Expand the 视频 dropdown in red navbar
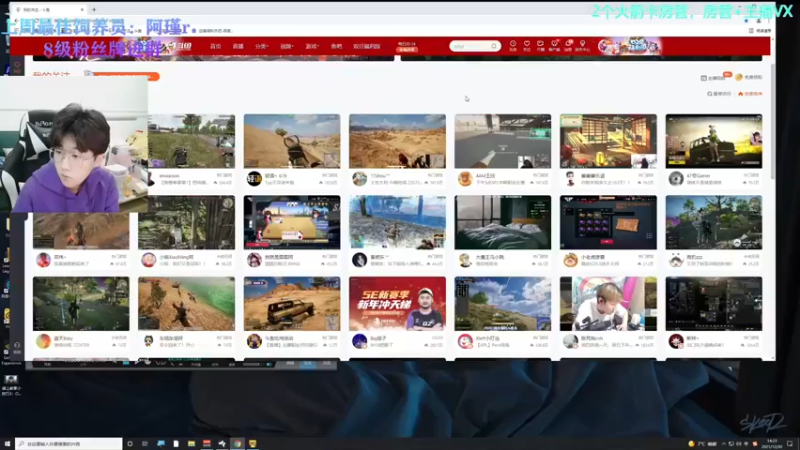This screenshot has height=450, width=800. (286, 46)
